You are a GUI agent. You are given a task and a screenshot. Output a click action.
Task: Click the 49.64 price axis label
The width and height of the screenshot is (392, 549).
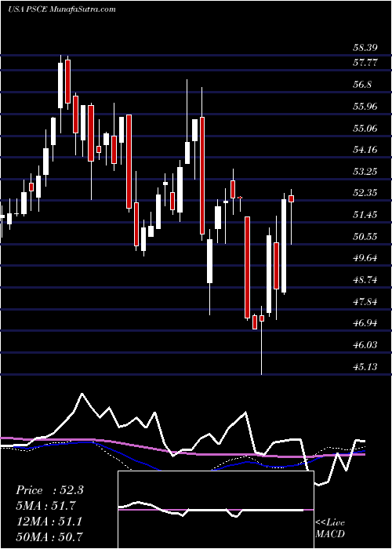click(365, 258)
